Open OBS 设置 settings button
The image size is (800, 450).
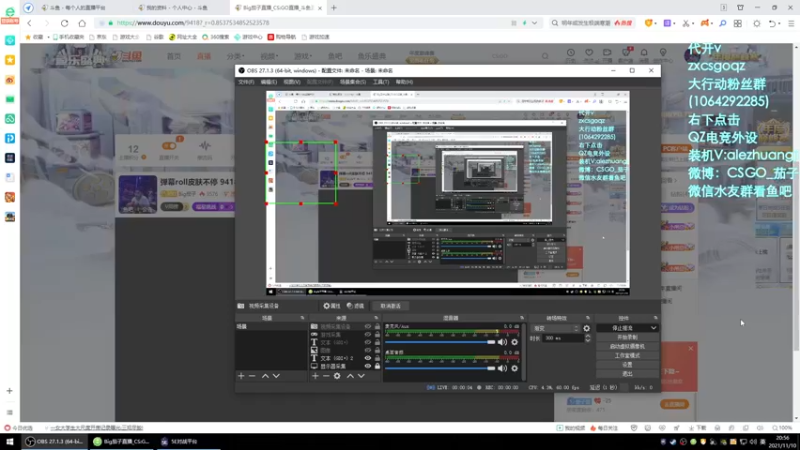627,365
